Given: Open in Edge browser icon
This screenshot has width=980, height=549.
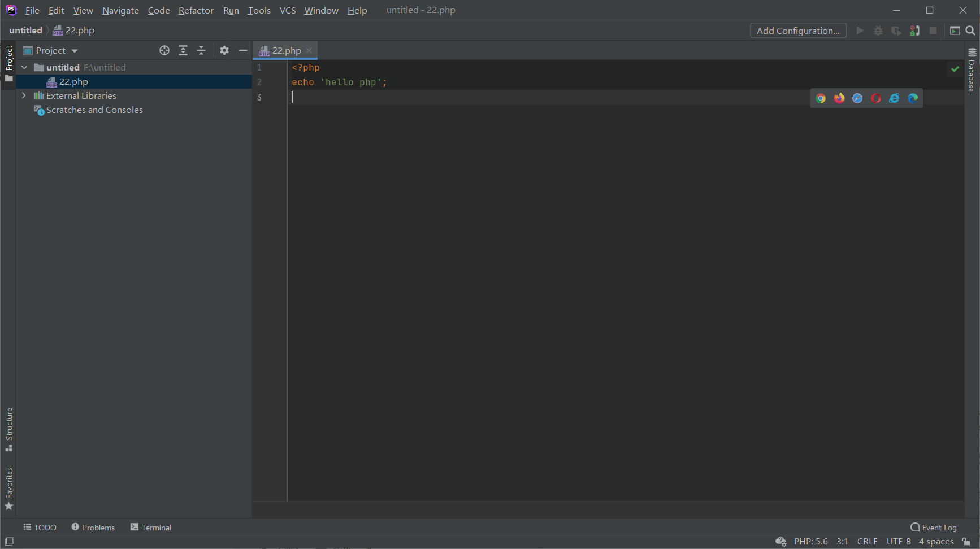Looking at the screenshot, I should pyautogui.click(x=913, y=98).
